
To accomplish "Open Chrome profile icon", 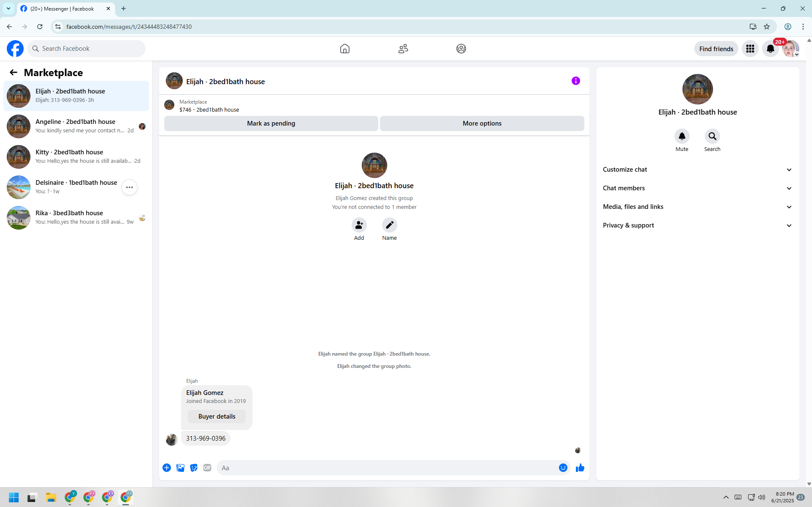I will pos(788,27).
